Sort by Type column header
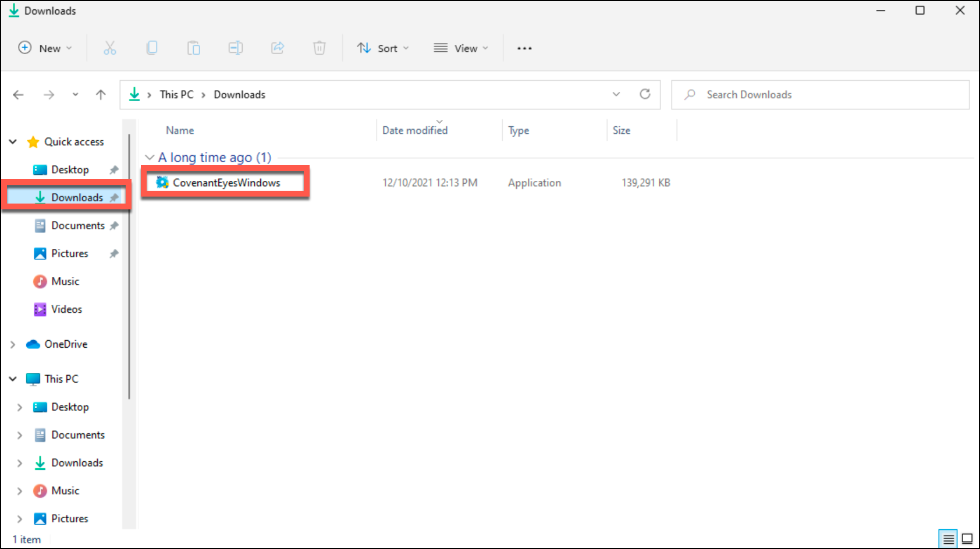This screenshot has height=549, width=980. coord(519,130)
